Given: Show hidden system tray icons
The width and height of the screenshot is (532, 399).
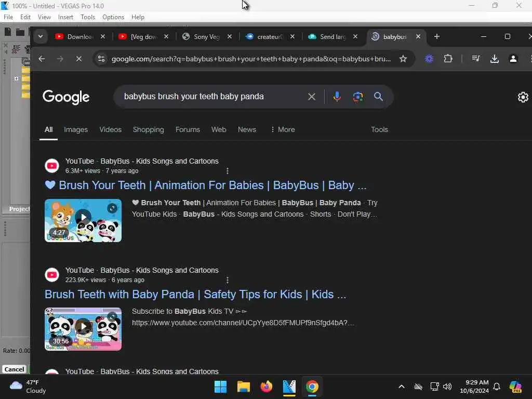Looking at the screenshot, I should pos(402,387).
